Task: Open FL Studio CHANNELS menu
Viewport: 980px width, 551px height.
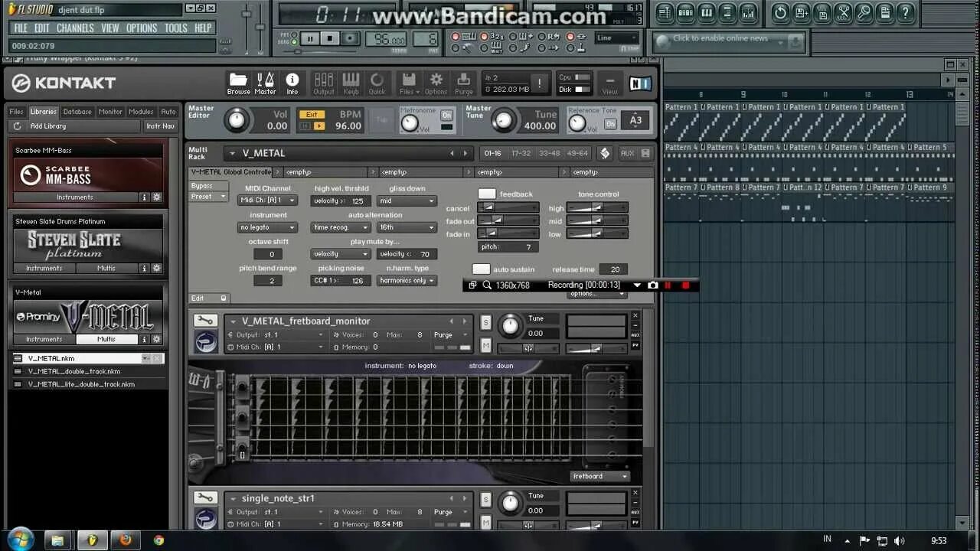Action: pyautogui.click(x=75, y=28)
